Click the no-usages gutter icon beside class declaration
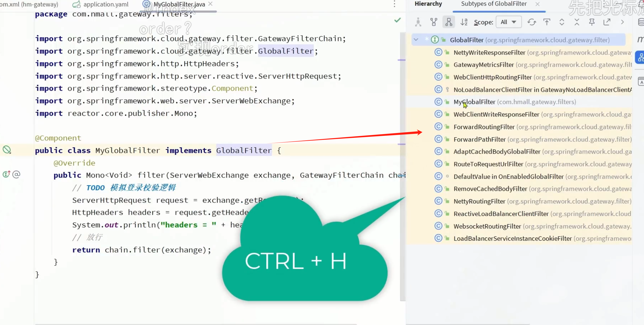Screen dimensions: 644x325 [x=7, y=150]
